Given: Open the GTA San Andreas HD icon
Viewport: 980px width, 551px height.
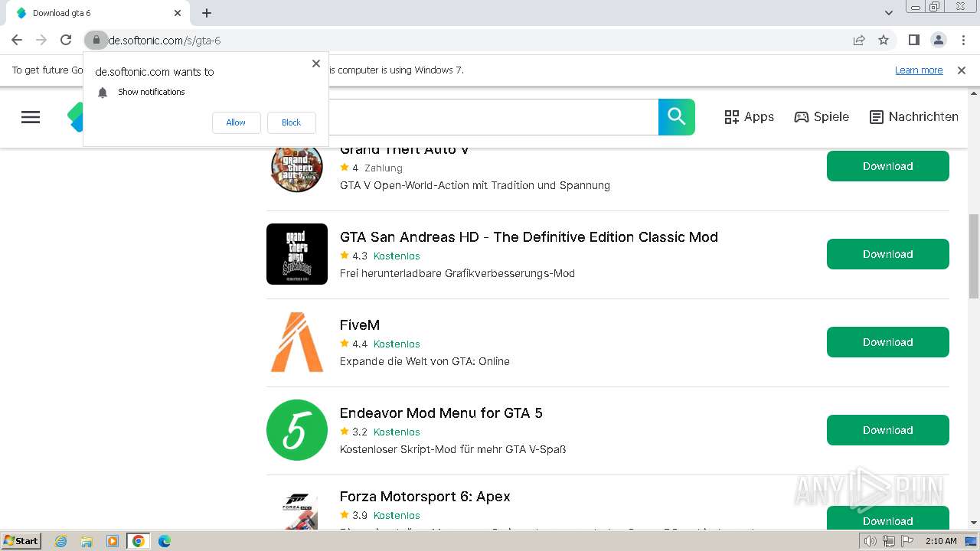Looking at the screenshot, I should coord(297,254).
